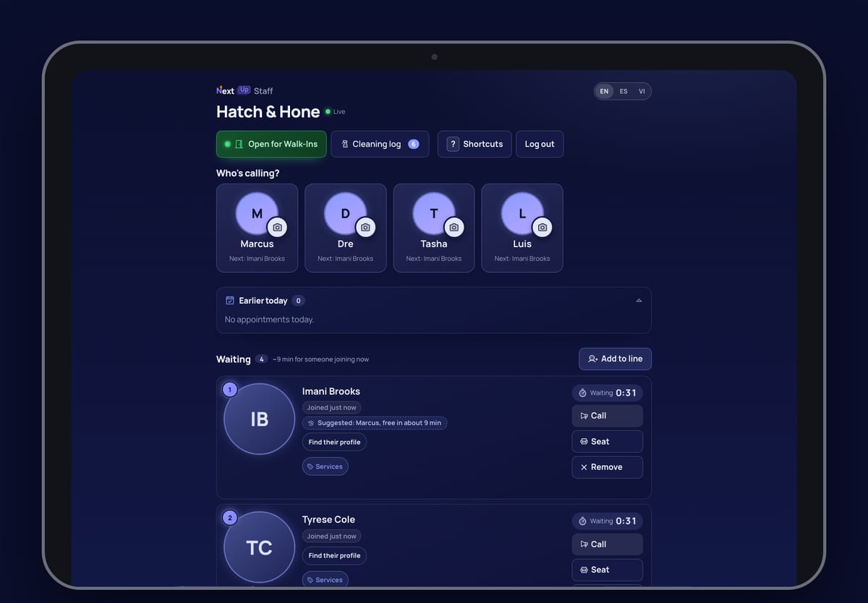Click Add to line button

click(615, 359)
